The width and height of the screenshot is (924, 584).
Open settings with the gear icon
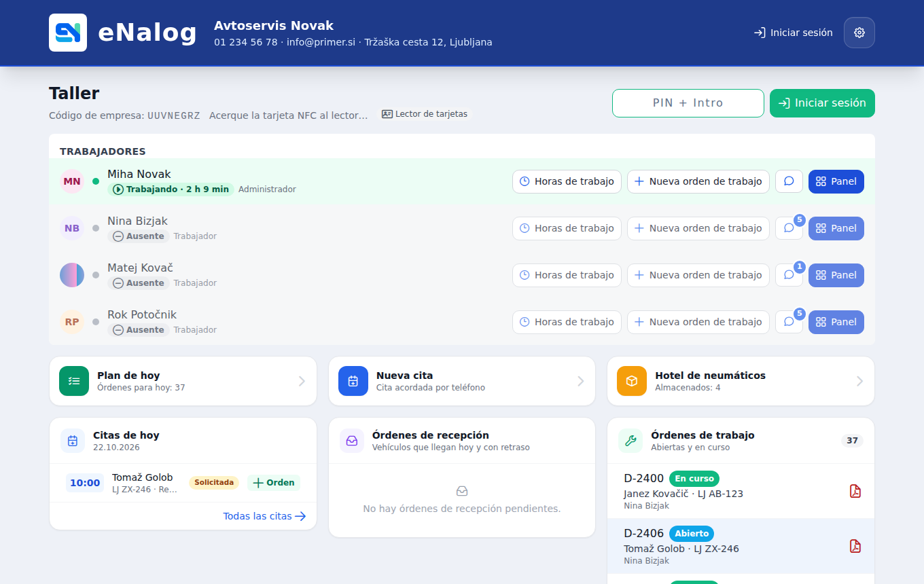coord(859,33)
